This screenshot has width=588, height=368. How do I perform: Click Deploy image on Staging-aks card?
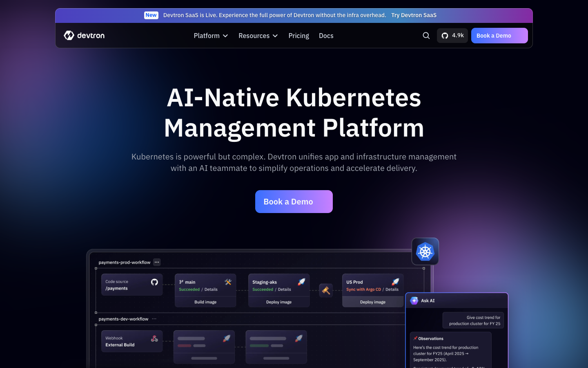(x=279, y=302)
